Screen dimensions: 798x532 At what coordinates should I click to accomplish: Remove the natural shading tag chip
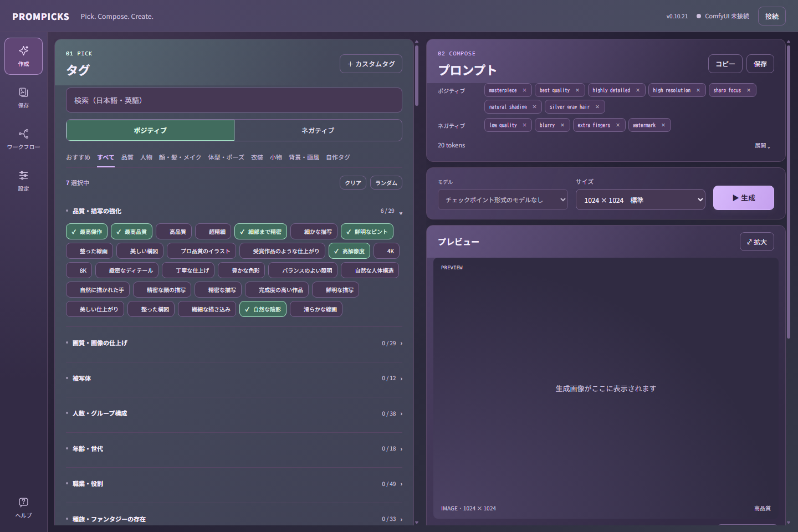point(534,107)
